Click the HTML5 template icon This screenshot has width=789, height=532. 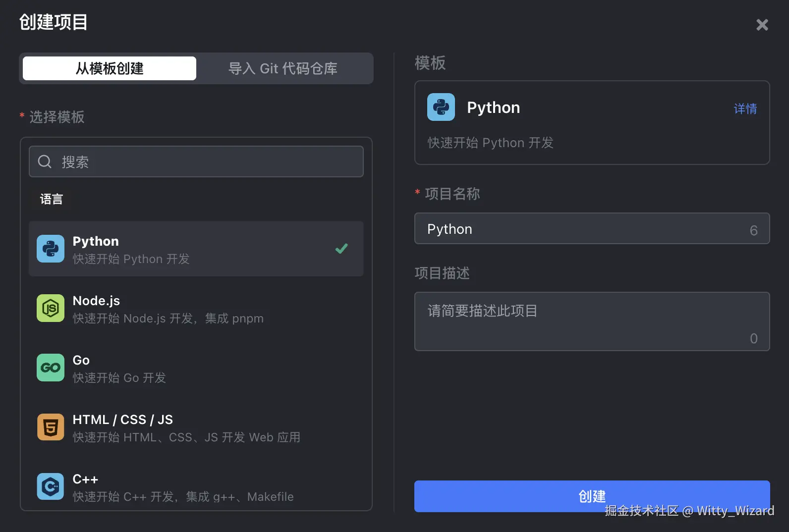(x=51, y=427)
